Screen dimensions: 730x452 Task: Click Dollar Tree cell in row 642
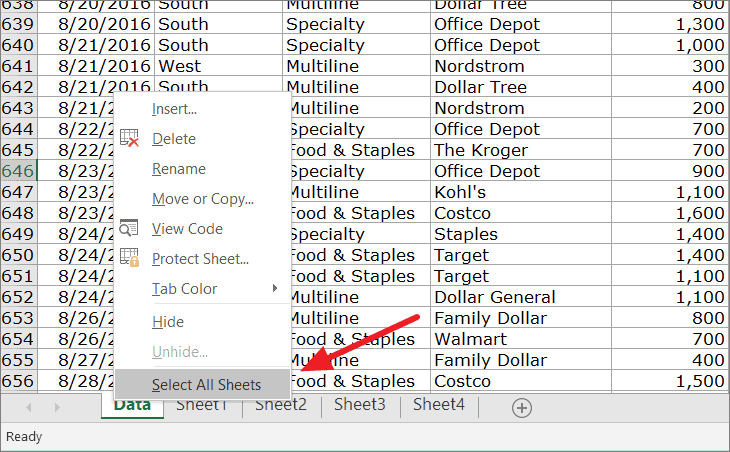tap(521, 87)
